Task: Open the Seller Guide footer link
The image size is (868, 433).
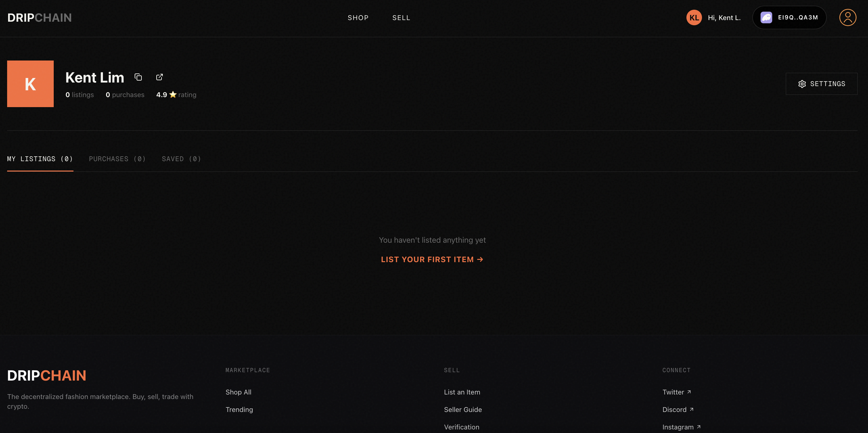Action: click(x=462, y=409)
